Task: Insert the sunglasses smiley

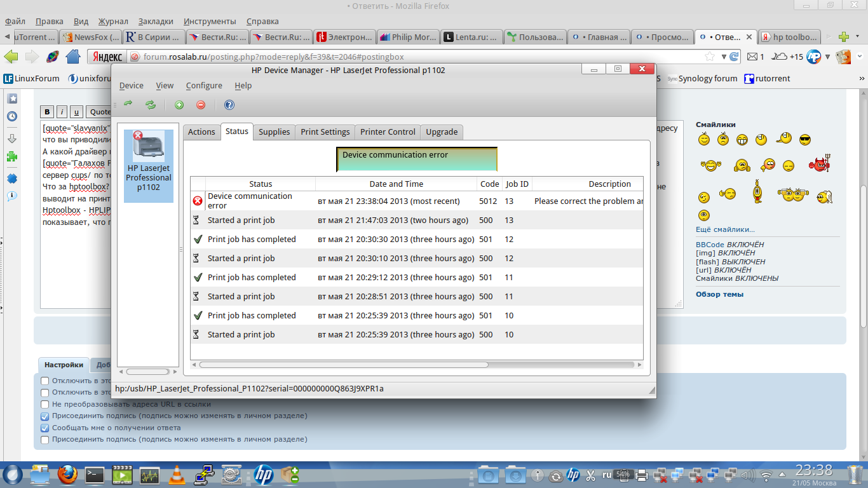Action: [x=805, y=140]
